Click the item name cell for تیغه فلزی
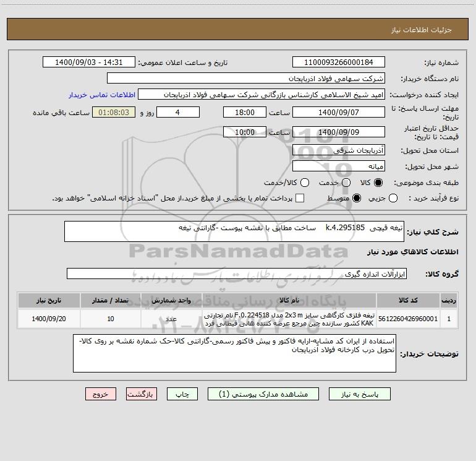 coord(289,319)
